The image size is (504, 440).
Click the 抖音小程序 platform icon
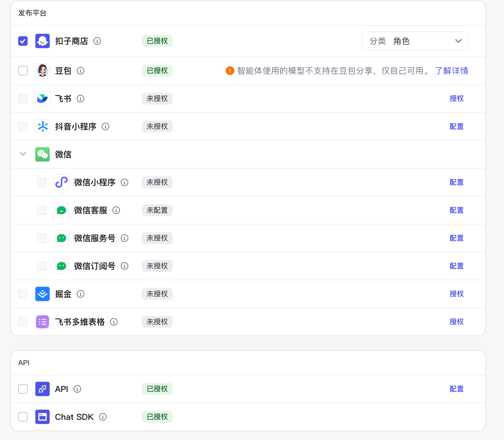coord(42,126)
